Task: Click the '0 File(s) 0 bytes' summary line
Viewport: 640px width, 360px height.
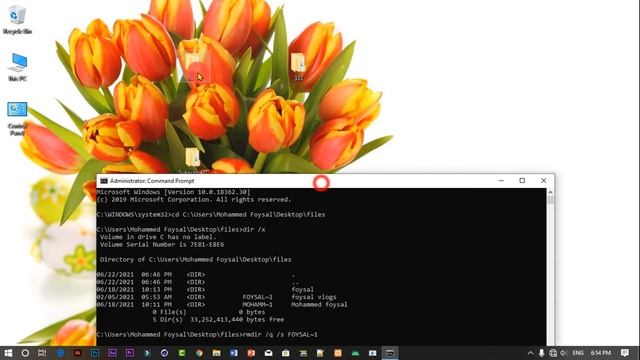Action: point(209,312)
